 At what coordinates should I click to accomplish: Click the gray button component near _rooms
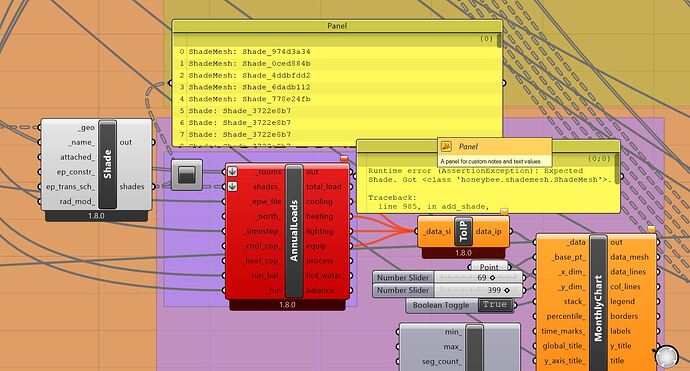[x=187, y=175]
